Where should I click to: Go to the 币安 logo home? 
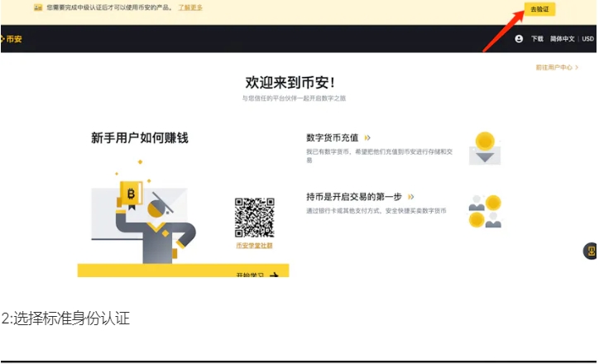[11, 39]
